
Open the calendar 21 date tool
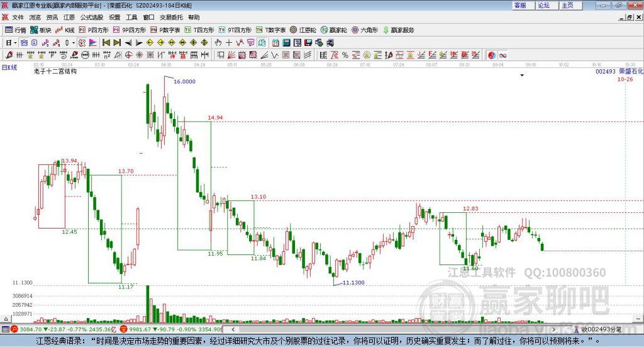coord(275,43)
